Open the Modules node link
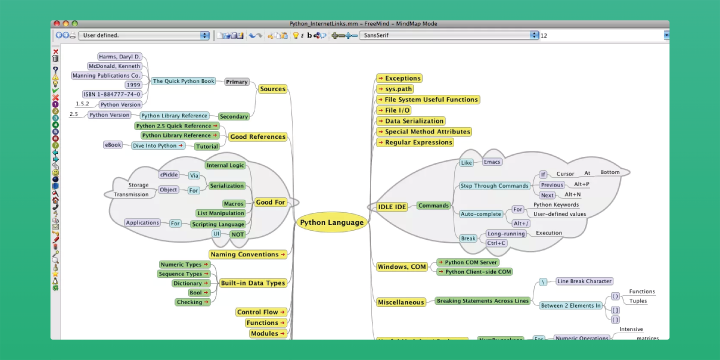The width and height of the screenshot is (720, 360). [x=268, y=334]
